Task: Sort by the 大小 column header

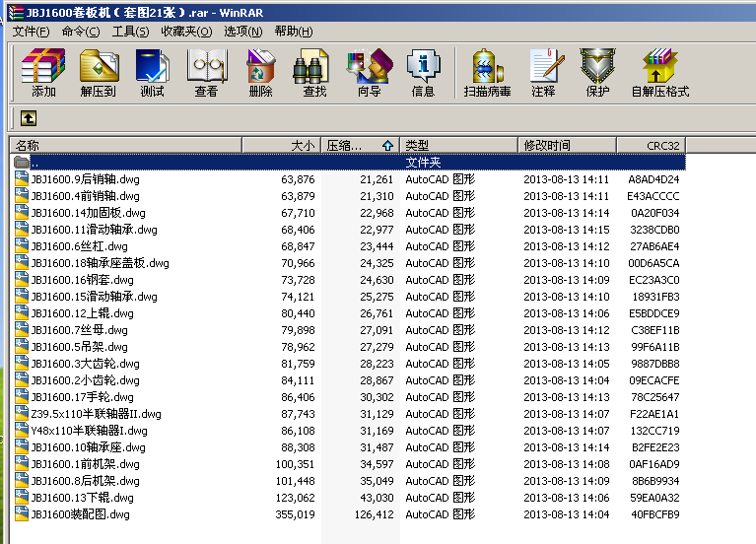Action: tap(281, 145)
